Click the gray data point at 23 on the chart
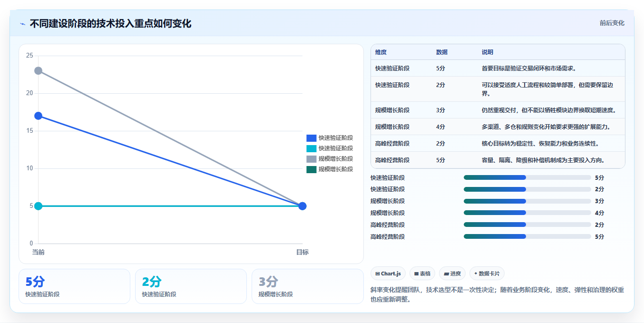 [x=39, y=71]
